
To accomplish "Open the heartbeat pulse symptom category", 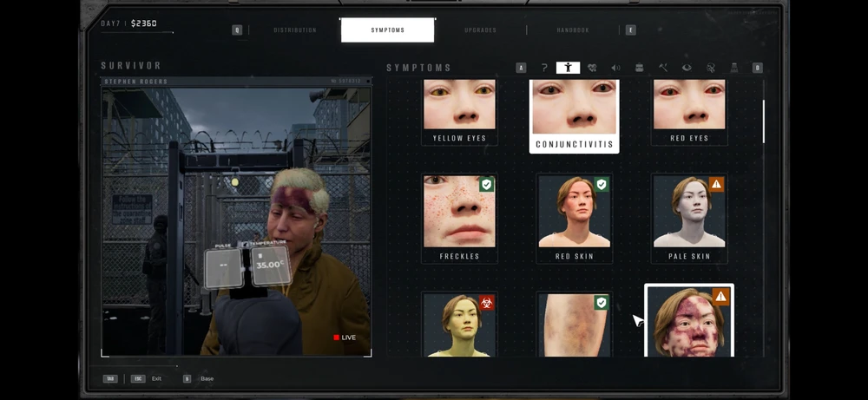I will (592, 68).
